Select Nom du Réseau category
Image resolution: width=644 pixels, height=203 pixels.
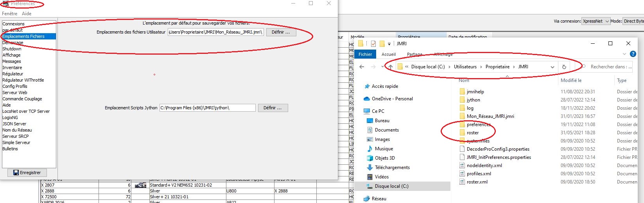pyautogui.click(x=17, y=130)
